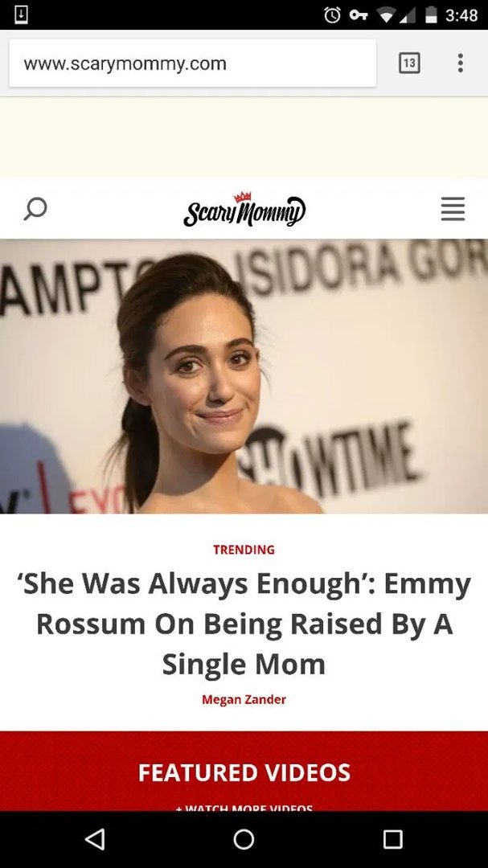The height and width of the screenshot is (868, 488).
Task: Open the hamburger menu
Action: (x=453, y=209)
